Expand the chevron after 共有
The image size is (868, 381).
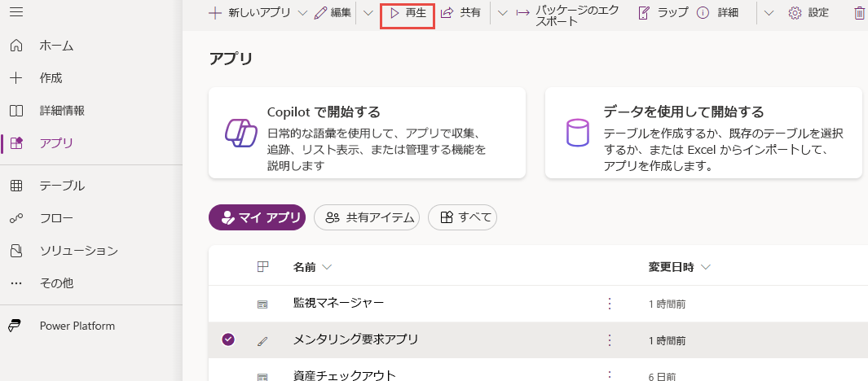[x=502, y=13]
